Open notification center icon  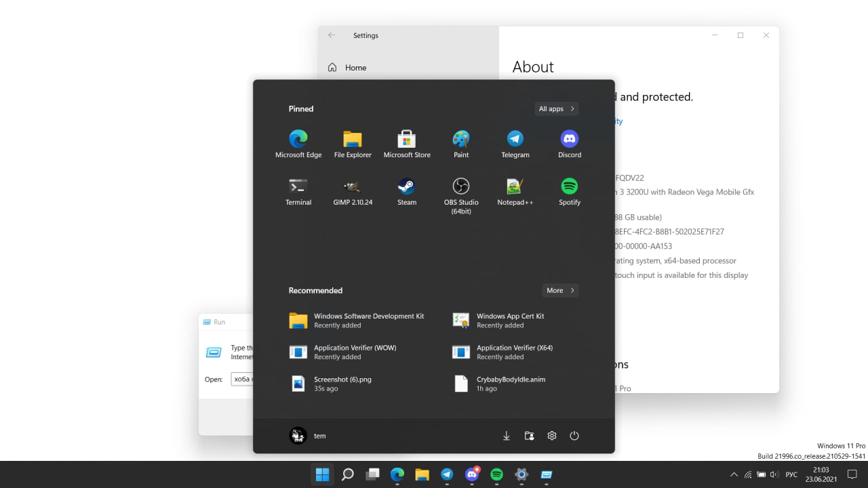(853, 475)
